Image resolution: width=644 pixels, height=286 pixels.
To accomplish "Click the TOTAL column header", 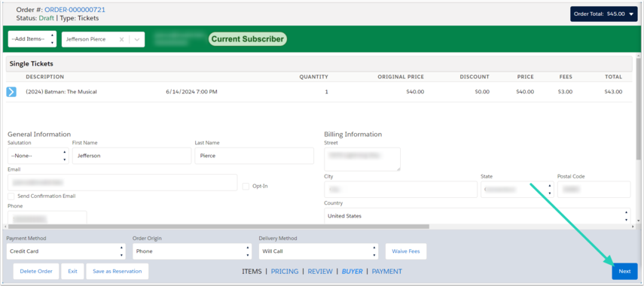I will (613, 77).
